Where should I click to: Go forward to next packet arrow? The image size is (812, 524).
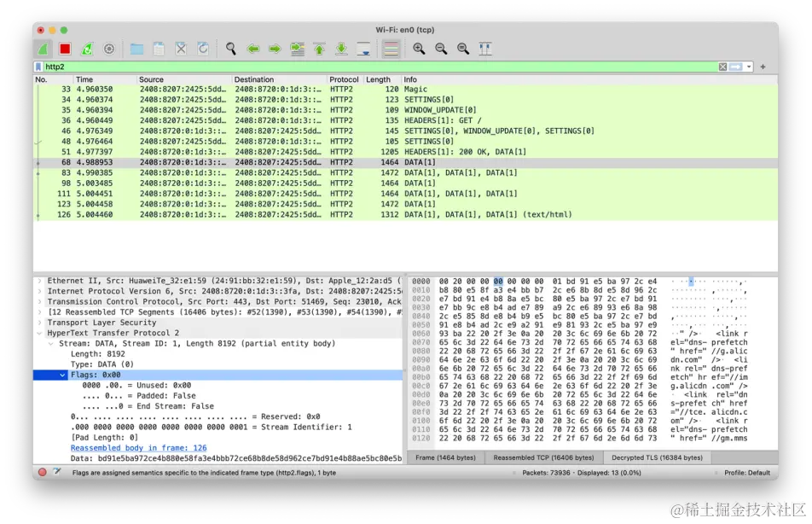coord(275,49)
